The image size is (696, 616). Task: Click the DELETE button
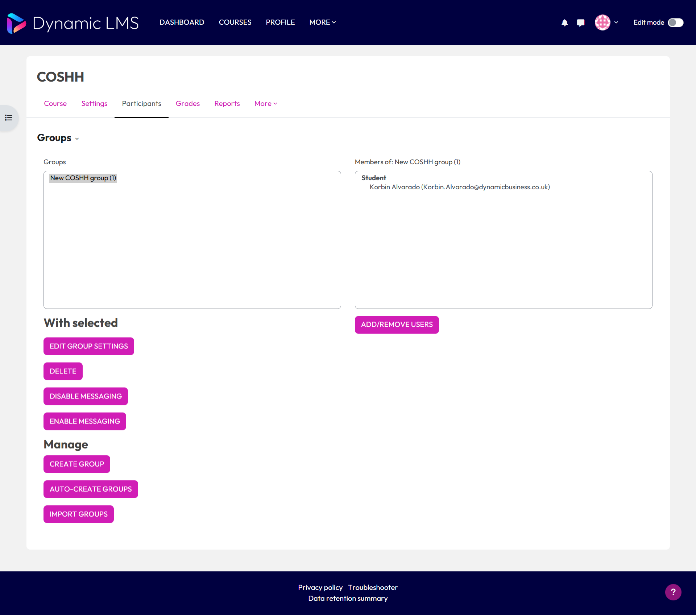click(x=63, y=372)
